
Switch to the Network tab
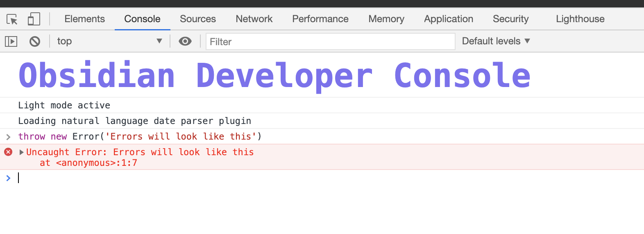click(x=254, y=19)
